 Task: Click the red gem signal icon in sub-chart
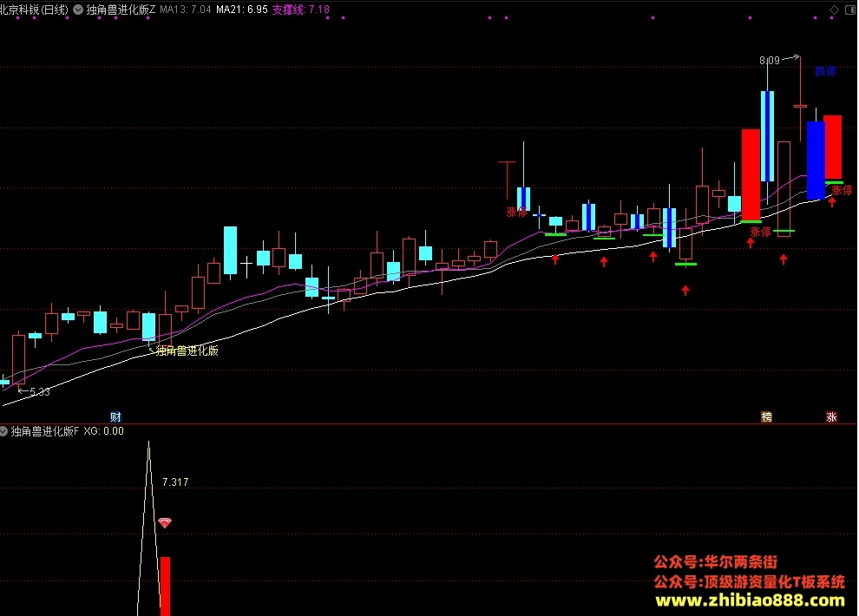165,523
